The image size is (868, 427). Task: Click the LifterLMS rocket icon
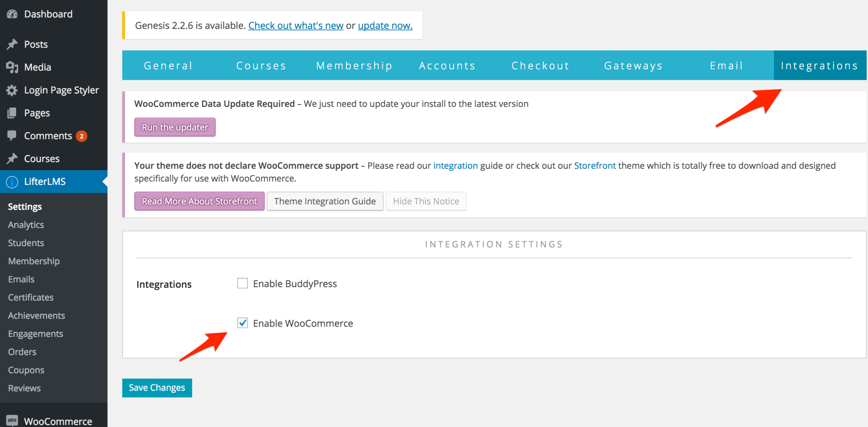(12, 181)
